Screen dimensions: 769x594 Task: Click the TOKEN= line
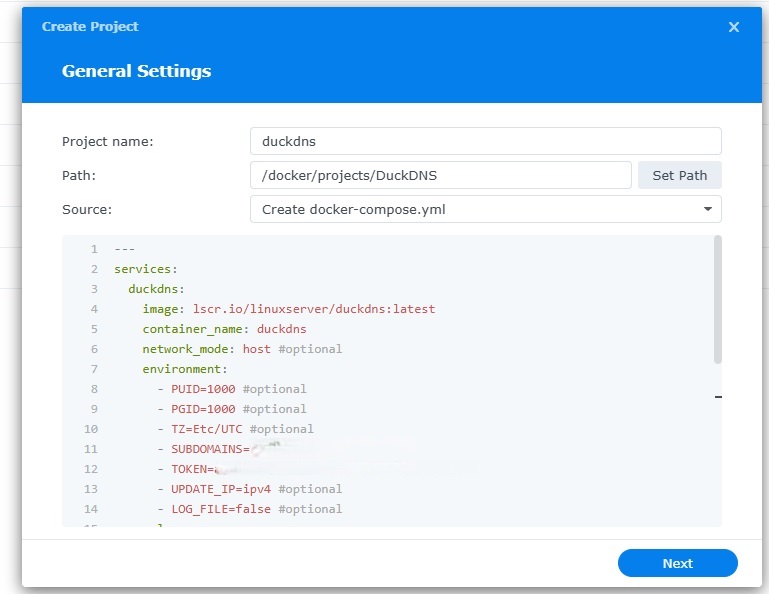point(186,469)
